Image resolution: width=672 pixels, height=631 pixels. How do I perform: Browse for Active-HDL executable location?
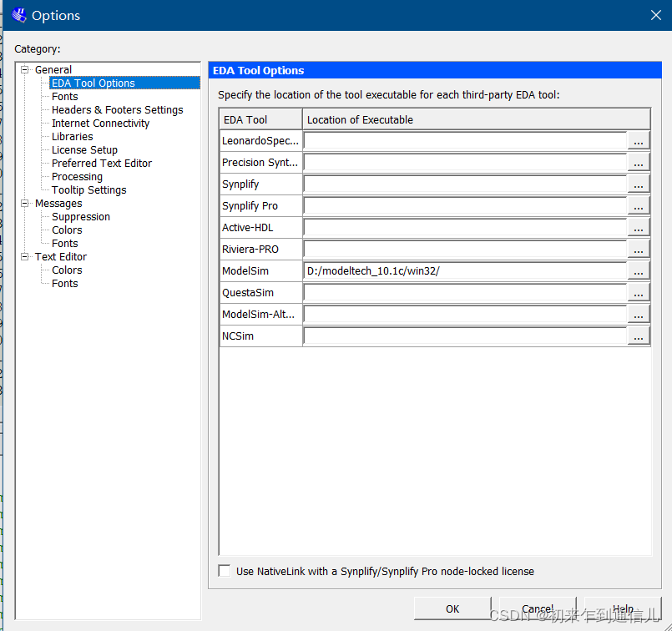638,228
